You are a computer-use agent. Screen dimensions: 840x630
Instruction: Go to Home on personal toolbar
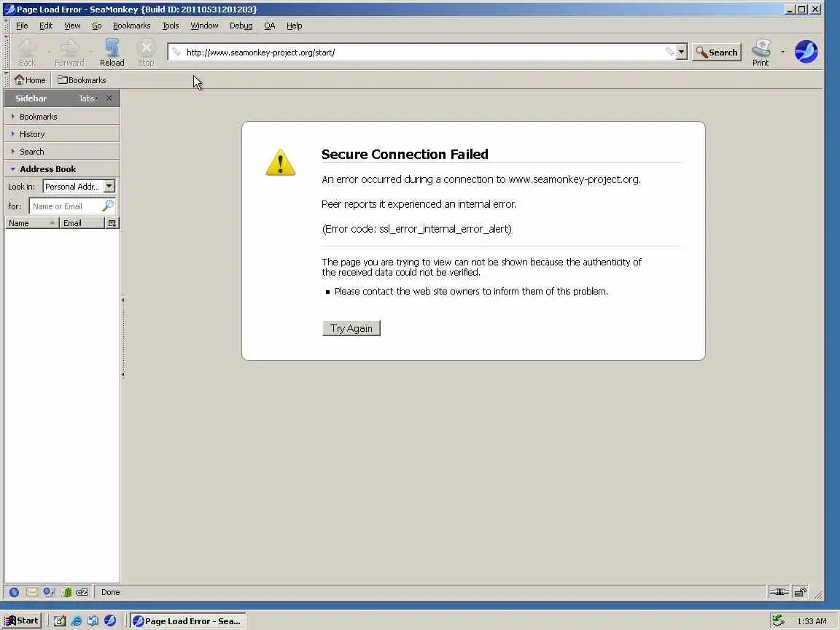tap(30, 79)
